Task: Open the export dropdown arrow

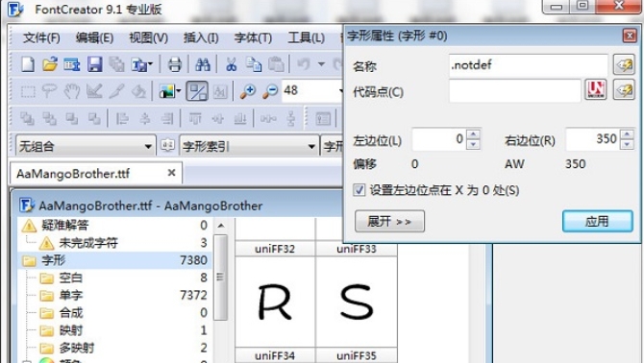Action: [150, 64]
